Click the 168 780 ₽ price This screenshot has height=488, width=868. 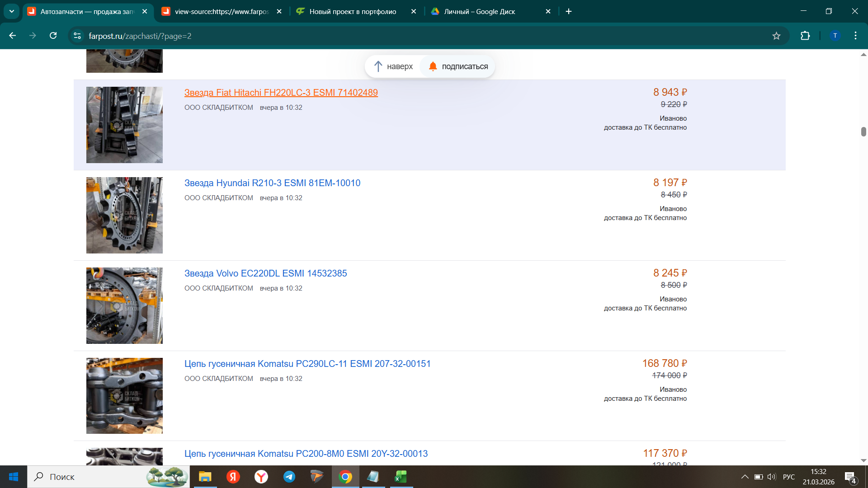[665, 363]
